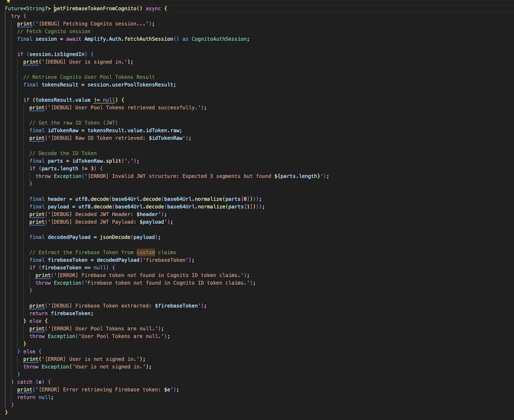Click the Future<String?> return type

click(x=28, y=9)
